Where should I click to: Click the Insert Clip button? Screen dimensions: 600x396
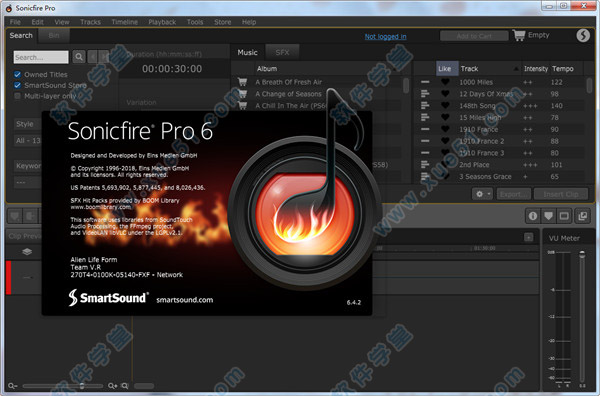point(561,194)
